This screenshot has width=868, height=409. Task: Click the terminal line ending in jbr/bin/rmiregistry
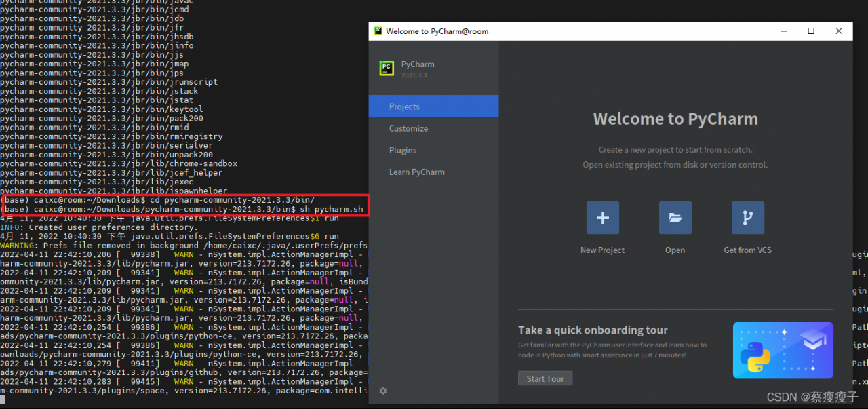point(111,136)
